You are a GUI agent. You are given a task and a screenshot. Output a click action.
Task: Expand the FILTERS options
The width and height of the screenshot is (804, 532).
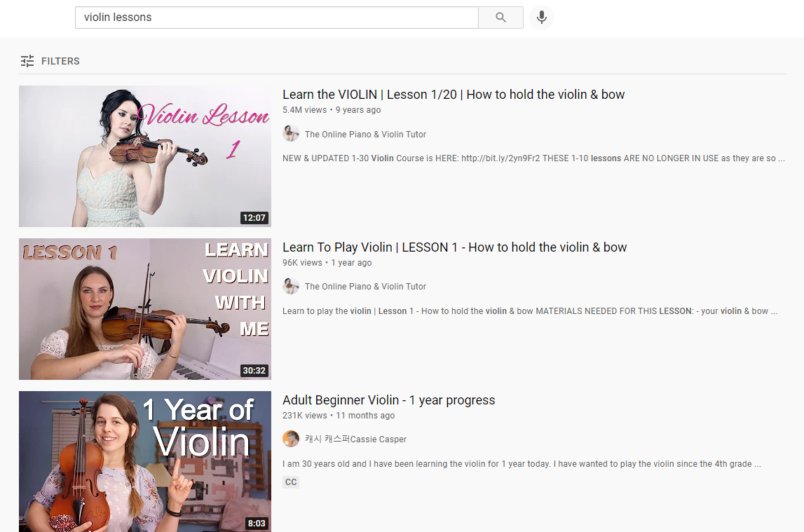(60, 61)
